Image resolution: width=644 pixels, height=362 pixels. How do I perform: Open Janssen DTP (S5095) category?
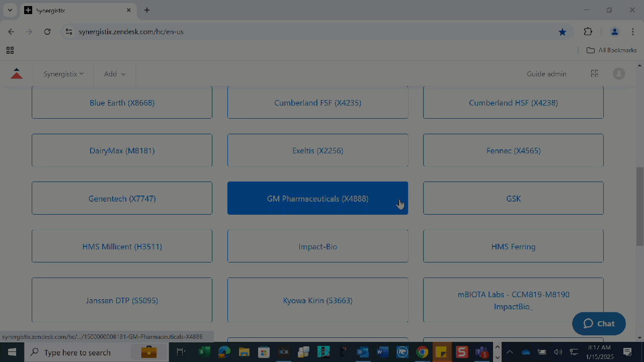click(122, 300)
